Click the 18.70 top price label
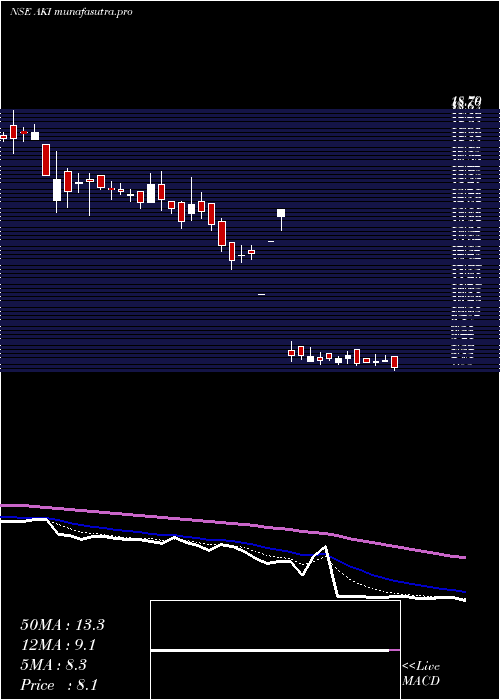 pos(467,103)
